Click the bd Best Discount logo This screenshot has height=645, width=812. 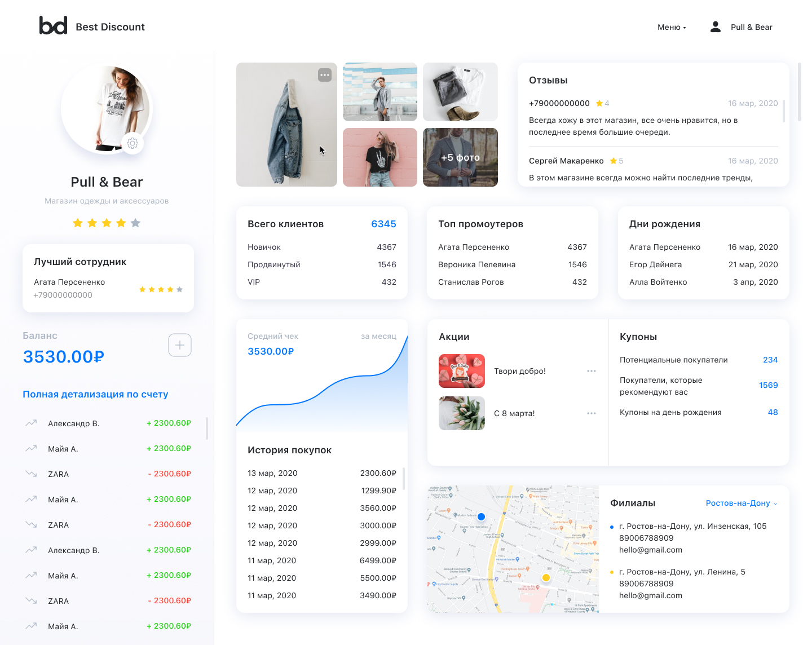(92, 26)
